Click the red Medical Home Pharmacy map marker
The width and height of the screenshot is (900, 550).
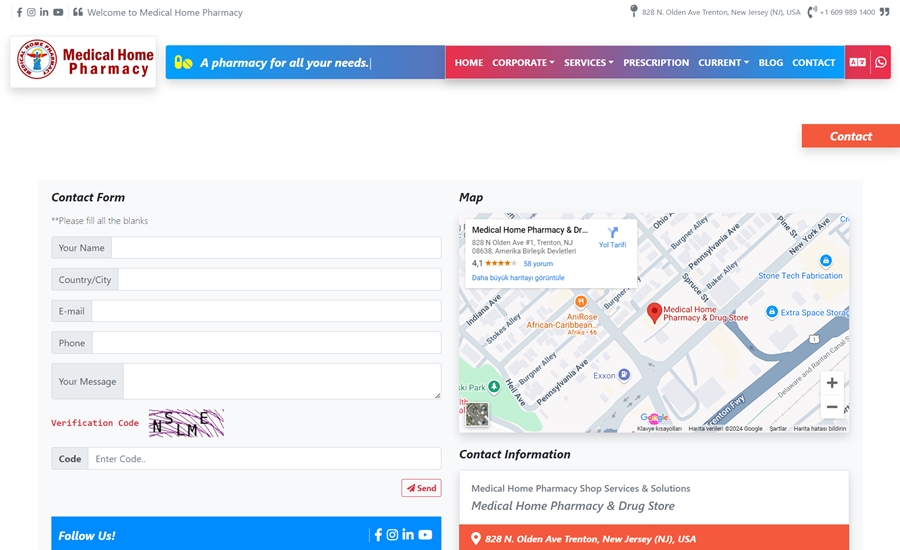click(654, 313)
